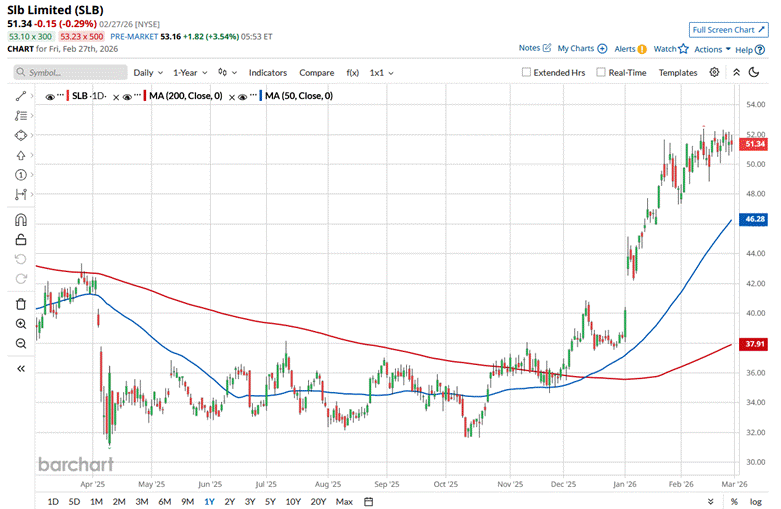Open the My Charts link
This screenshot has height=509, width=781.
[x=580, y=48]
